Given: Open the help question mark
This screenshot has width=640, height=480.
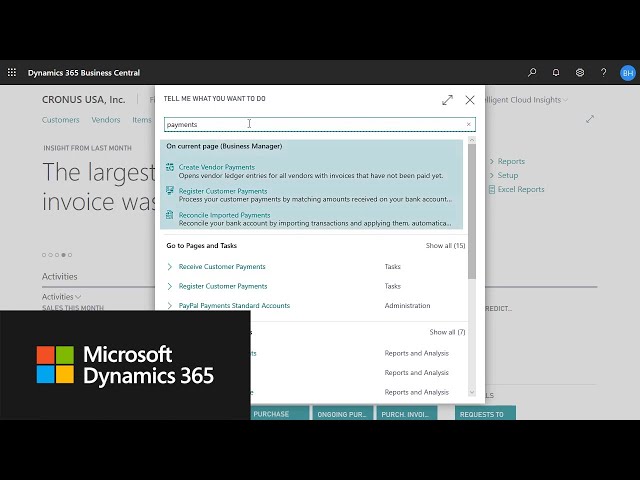Looking at the screenshot, I should (603, 73).
